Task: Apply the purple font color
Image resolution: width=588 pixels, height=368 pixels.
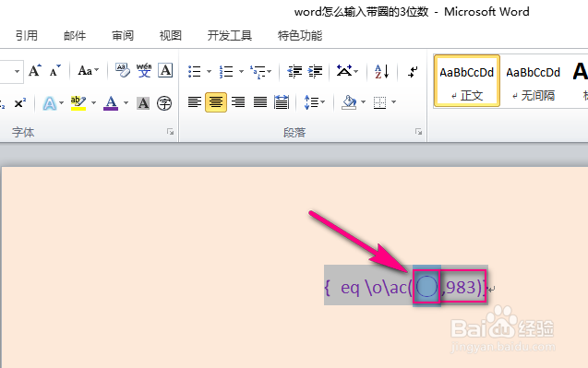Action: 111,103
